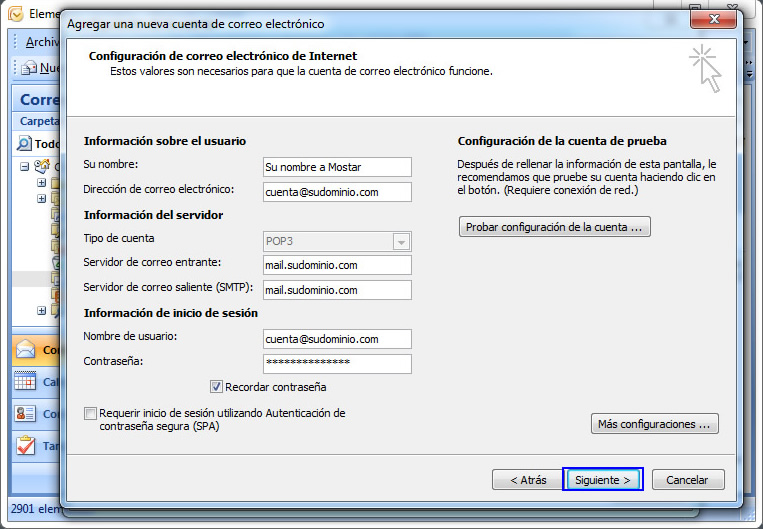
Task: Click the Servidor de correo entrante field
Action: [337, 265]
